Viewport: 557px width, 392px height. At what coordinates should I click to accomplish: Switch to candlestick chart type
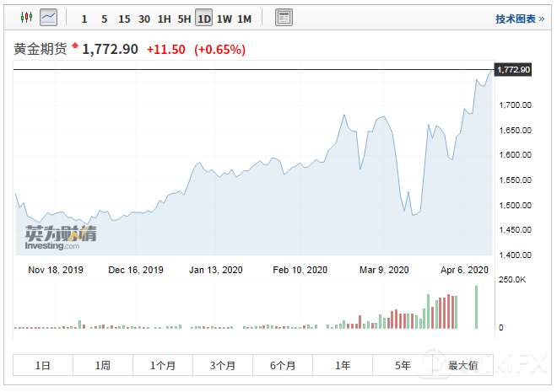[x=27, y=18]
